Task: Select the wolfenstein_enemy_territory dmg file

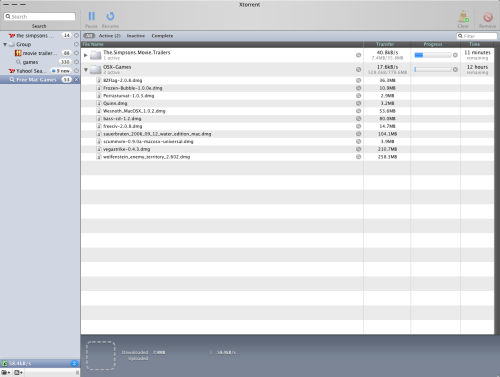Action: pos(146,157)
